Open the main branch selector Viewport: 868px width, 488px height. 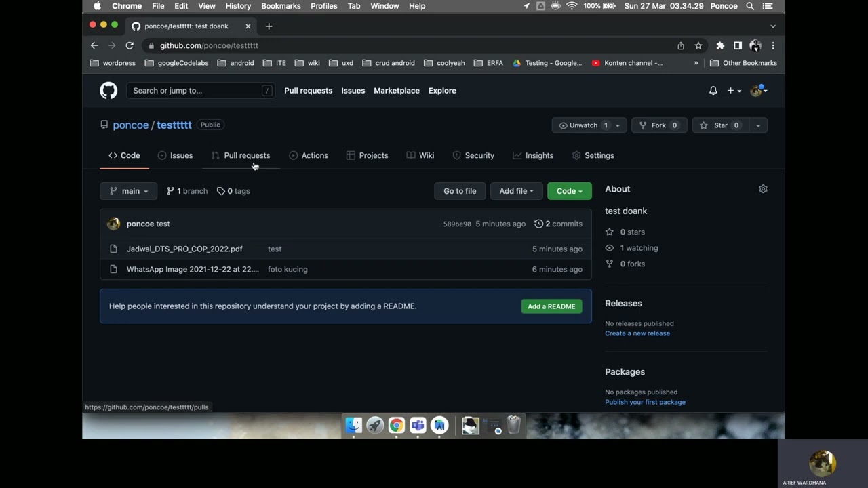click(x=128, y=191)
